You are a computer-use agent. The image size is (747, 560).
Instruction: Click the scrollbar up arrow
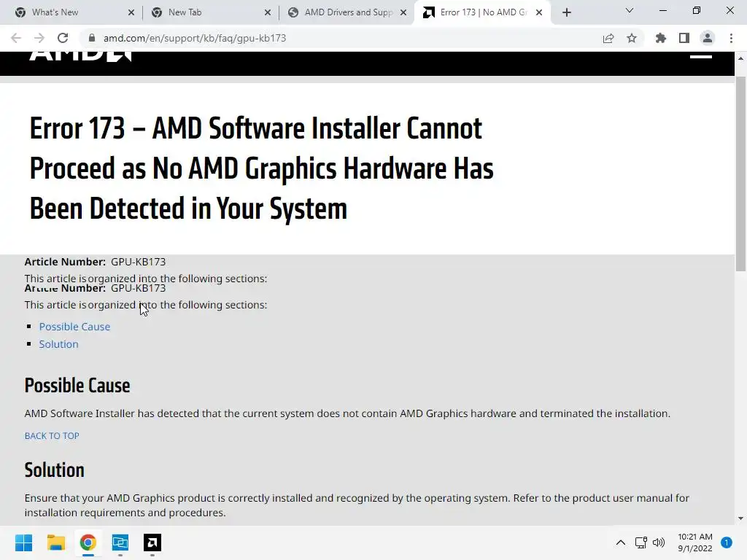click(x=741, y=58)
